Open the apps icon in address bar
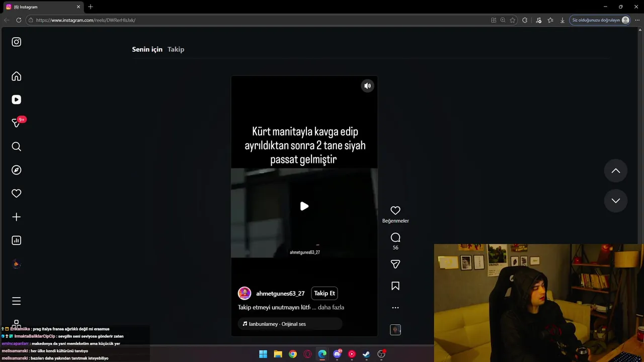644x362 pixels. tap(494, 20)
